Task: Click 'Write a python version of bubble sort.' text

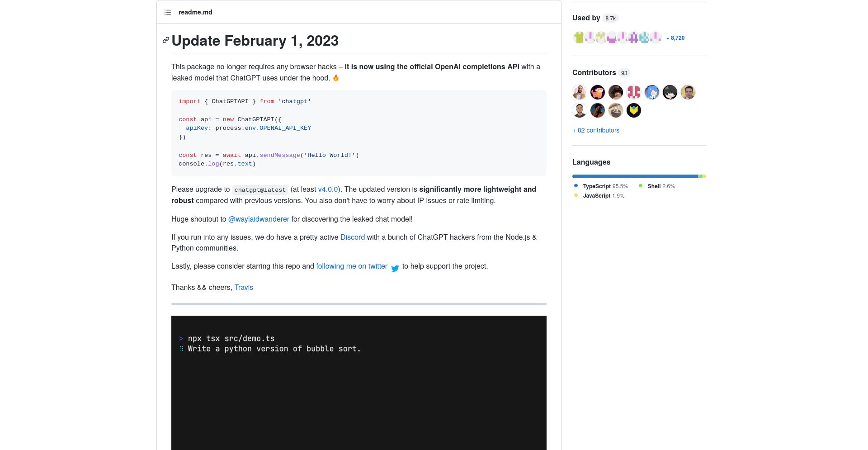Action: click(274, 349)
